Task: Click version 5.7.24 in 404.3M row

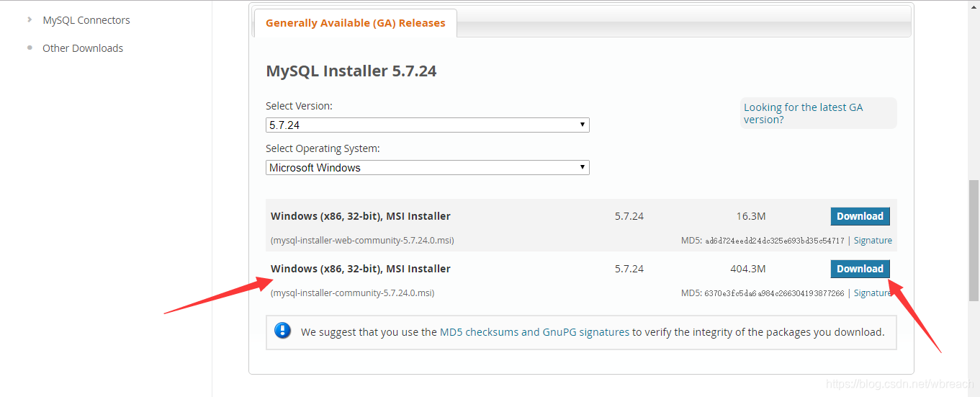Action: [x=629, y=269]
